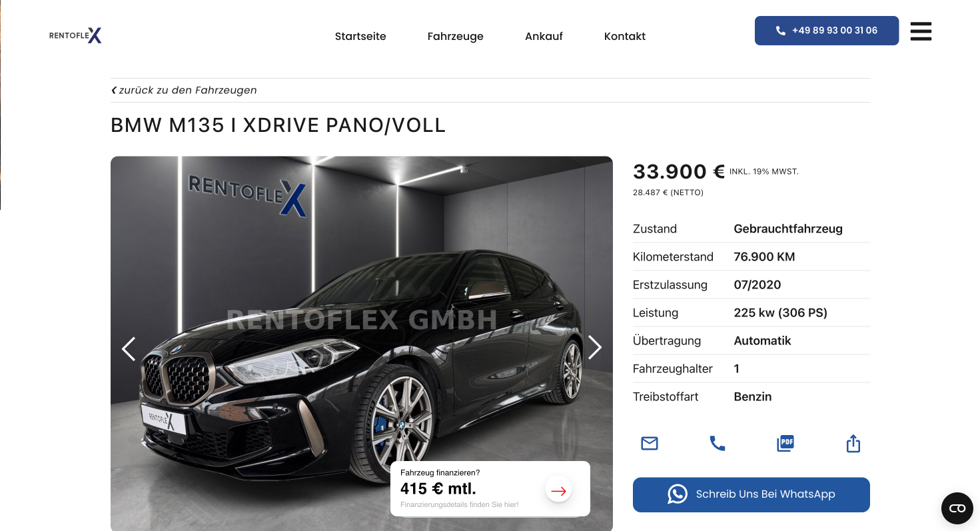This screenshot has width=980, height=531.
Task: Go to Startseite menu item
Action: click(x=360, y=37)
